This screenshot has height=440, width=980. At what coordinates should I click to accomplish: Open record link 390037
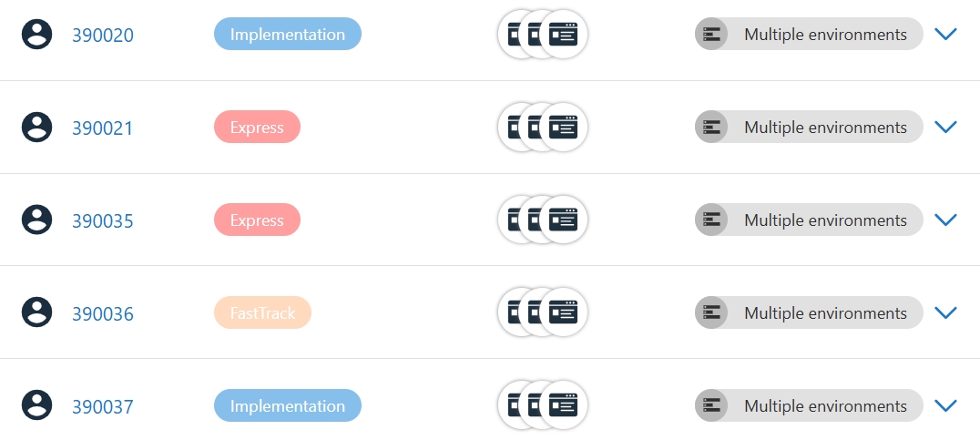103,406
